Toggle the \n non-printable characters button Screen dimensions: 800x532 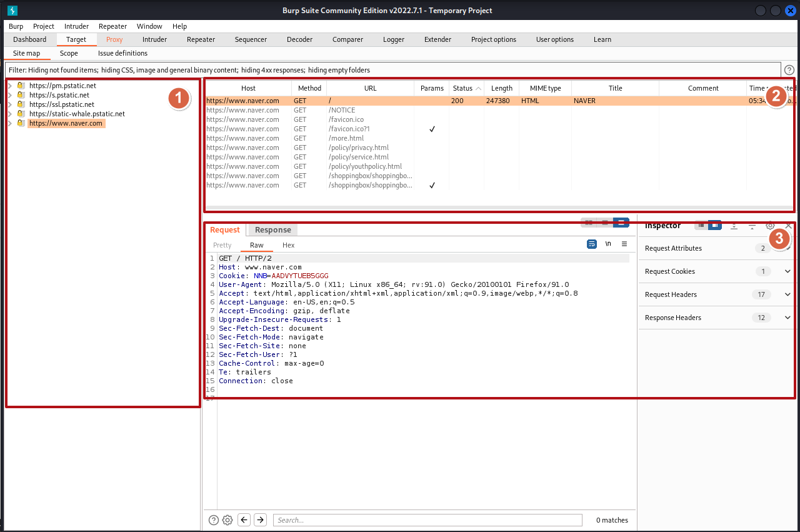(608, 244)
